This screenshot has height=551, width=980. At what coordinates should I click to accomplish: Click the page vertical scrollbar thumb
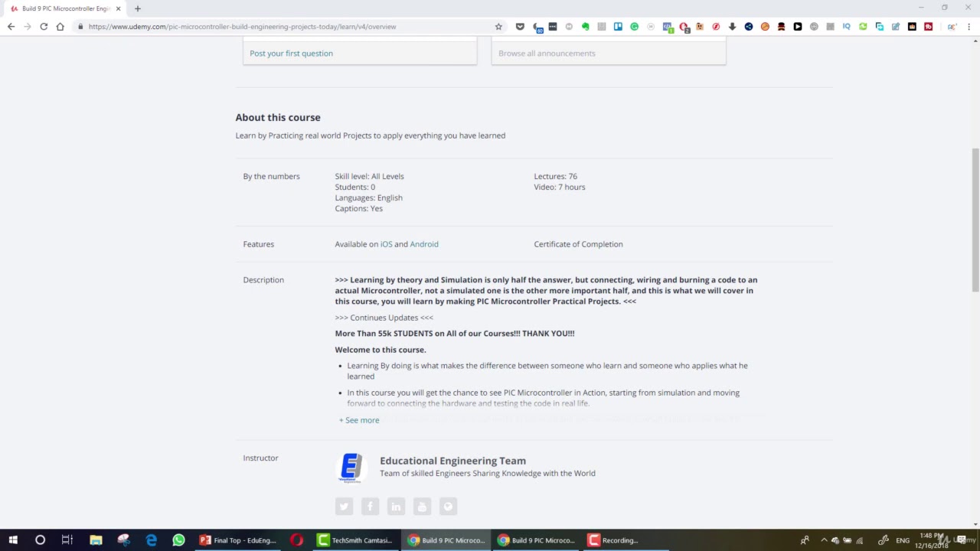(975, 220)
